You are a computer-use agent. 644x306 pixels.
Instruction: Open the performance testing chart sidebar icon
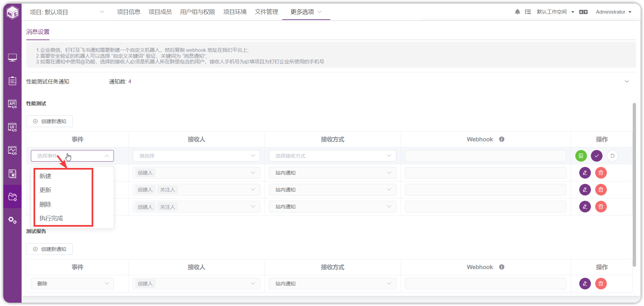12,150
